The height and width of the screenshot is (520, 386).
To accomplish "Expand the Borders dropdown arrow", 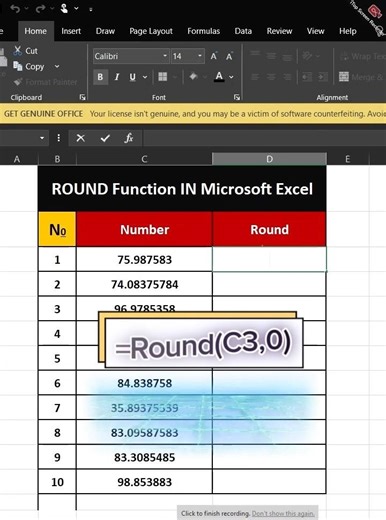I will 175,77.
